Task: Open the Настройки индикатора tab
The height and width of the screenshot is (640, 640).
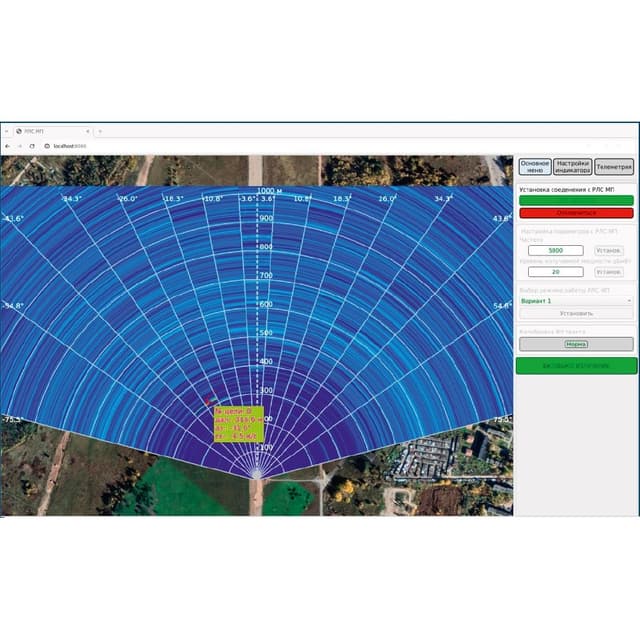Action: pyautogui.click(x=573, y=167)
